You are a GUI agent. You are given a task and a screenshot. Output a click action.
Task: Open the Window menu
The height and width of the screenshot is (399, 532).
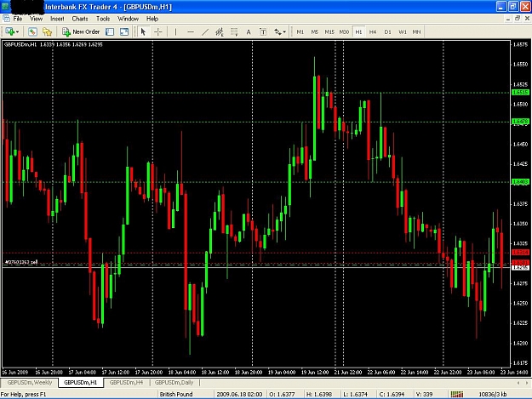click(x=128, y=19)
